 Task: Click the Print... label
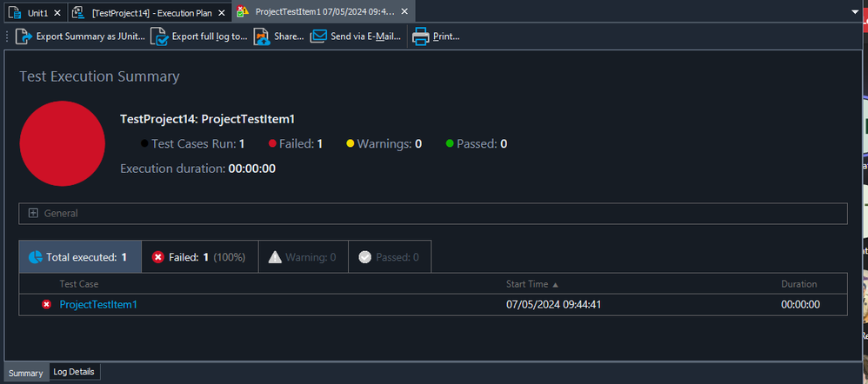coord(446,36)
